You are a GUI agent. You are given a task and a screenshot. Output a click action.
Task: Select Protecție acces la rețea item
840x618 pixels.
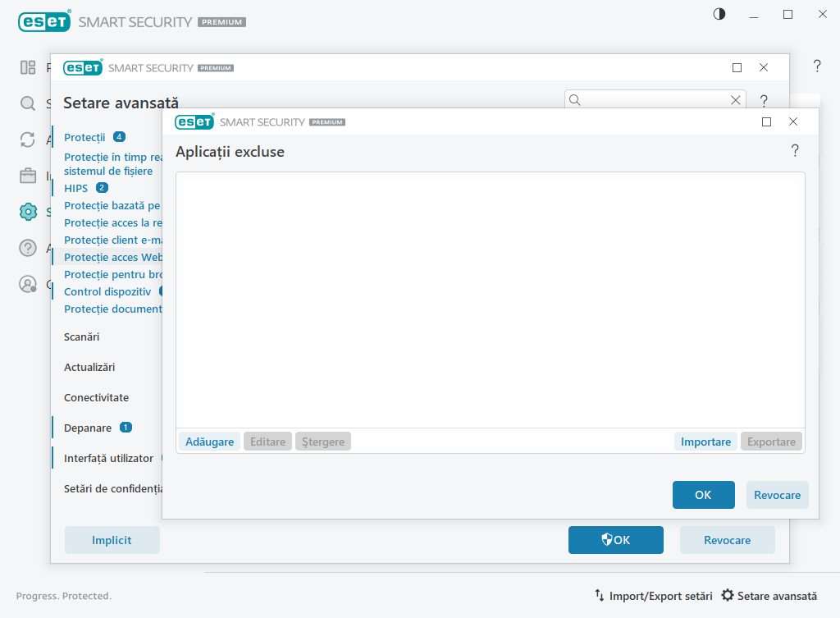coord(113,222)
